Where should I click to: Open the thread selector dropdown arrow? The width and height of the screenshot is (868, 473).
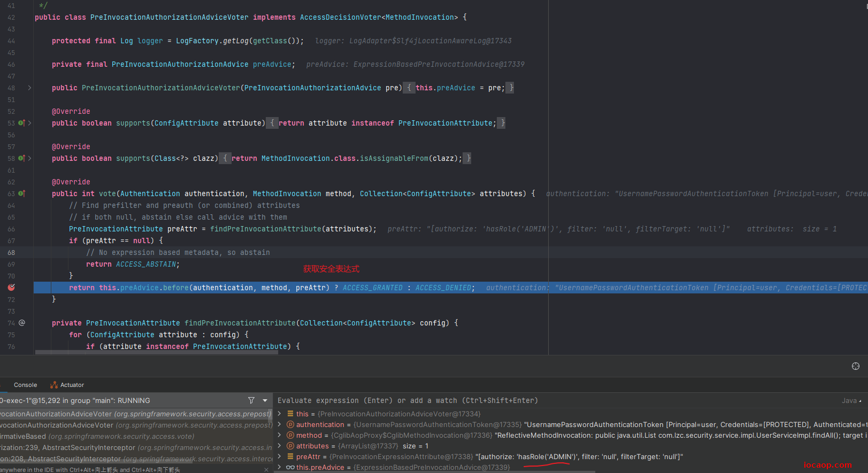pos(265,400)
